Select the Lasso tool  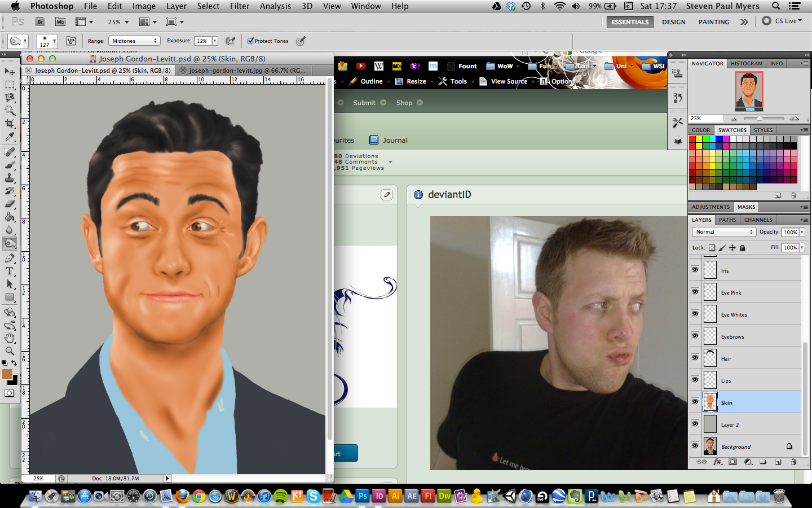click(10, 98)
